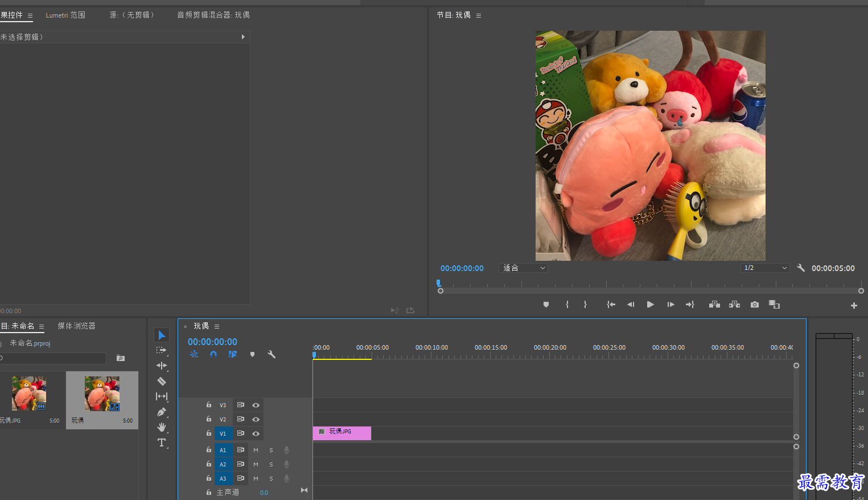Select 玩偶 sequence thumbnail in project

click(102, 393)
